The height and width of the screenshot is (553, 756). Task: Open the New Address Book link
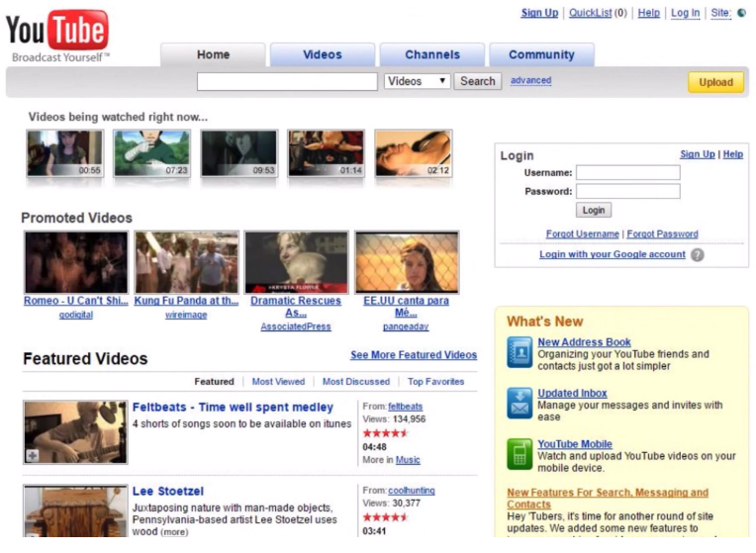584,342
